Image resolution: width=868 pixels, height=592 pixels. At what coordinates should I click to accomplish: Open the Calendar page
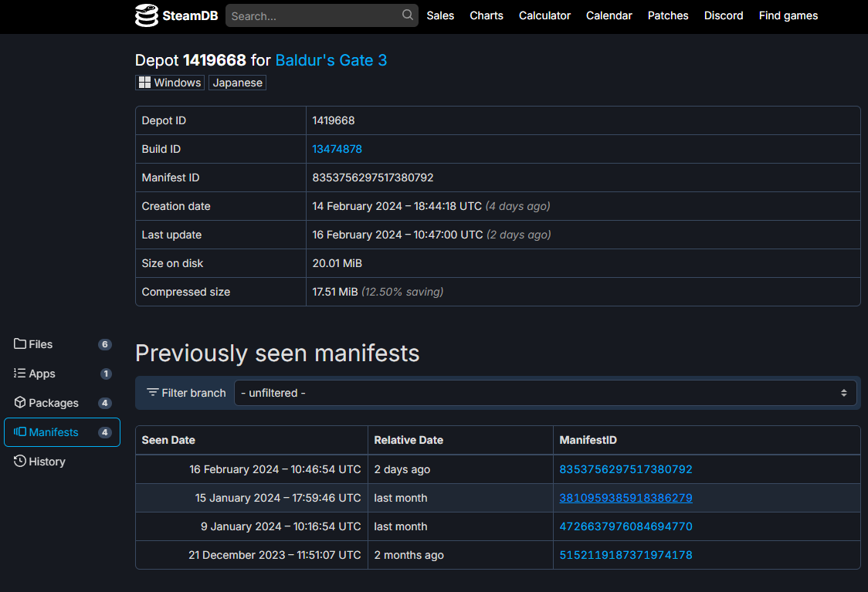609,15
